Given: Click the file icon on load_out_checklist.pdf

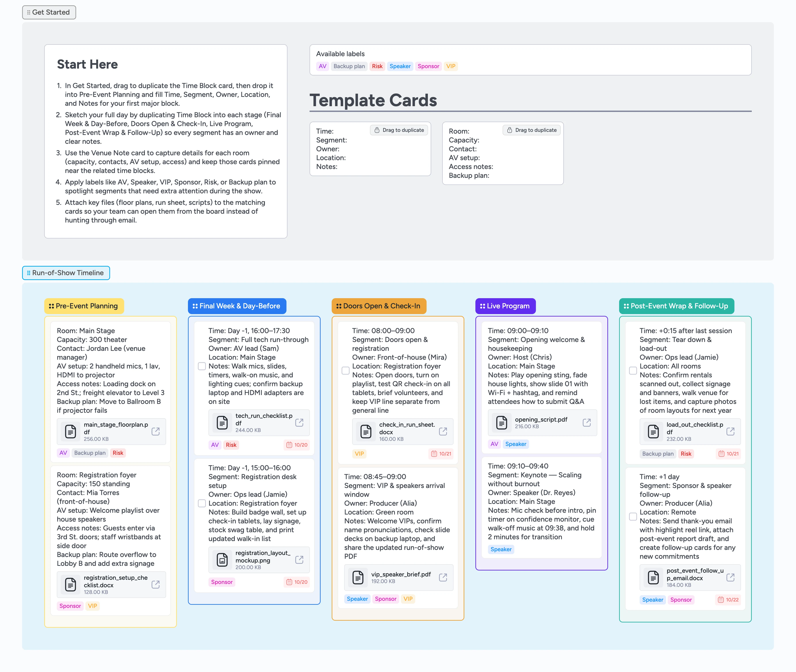Looking at the screenshot, I should coord(654,432).
